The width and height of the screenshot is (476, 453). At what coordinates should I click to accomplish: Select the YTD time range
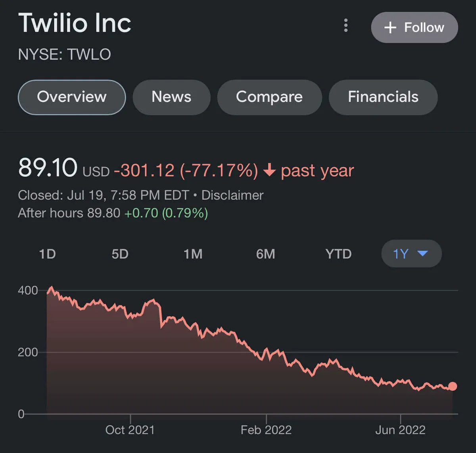338,254
